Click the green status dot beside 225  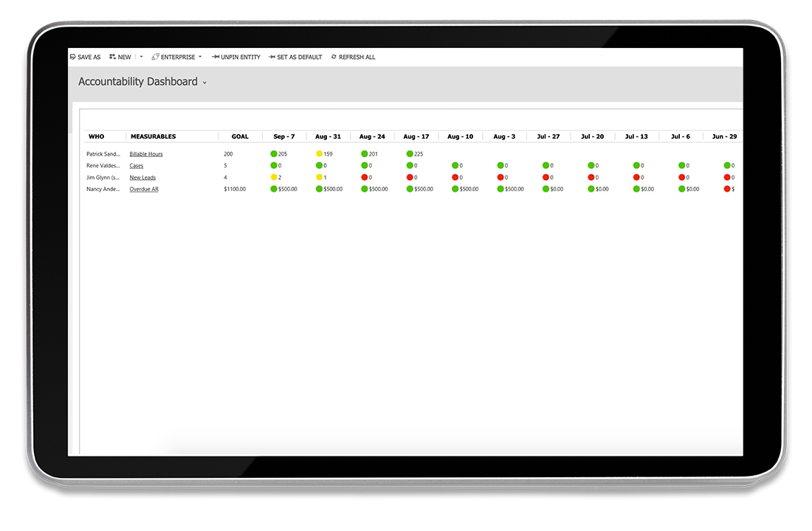coord(410,153)
